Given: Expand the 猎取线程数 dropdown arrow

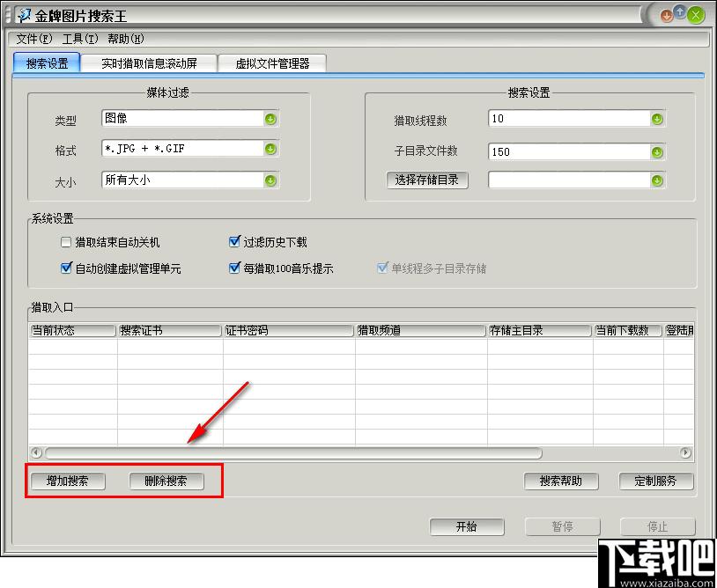Looking at the screenshot, I should (657, 119).
